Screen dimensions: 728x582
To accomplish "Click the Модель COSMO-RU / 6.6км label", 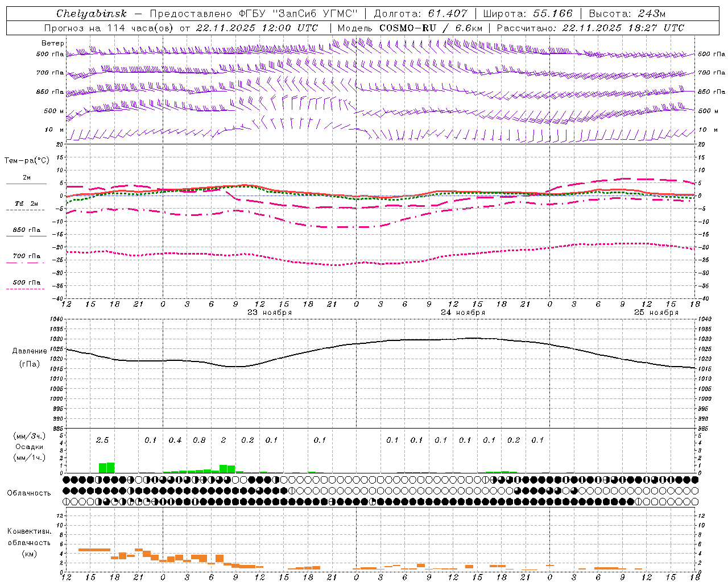I will (409, 28).
